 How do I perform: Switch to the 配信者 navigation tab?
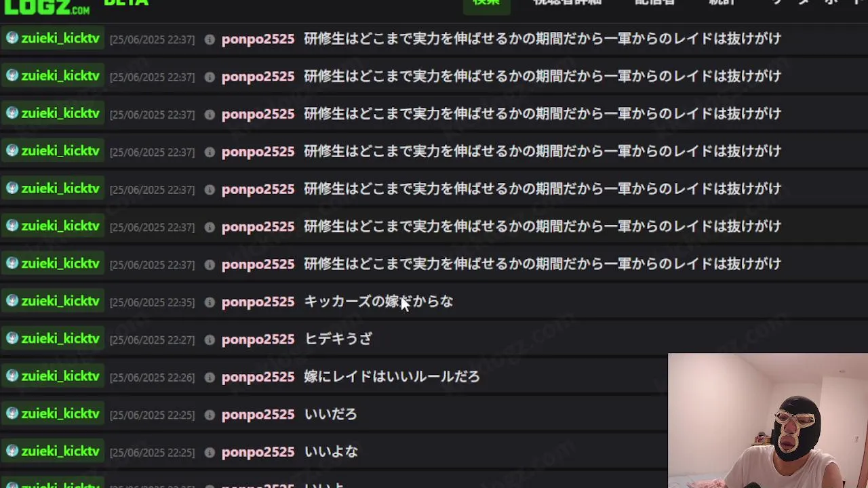tap(654, 3)
